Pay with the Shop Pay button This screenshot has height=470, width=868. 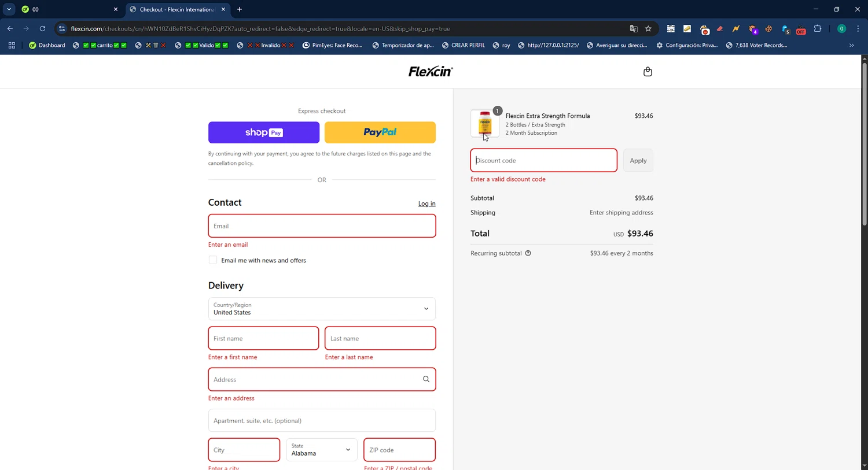tap(264, 132)
